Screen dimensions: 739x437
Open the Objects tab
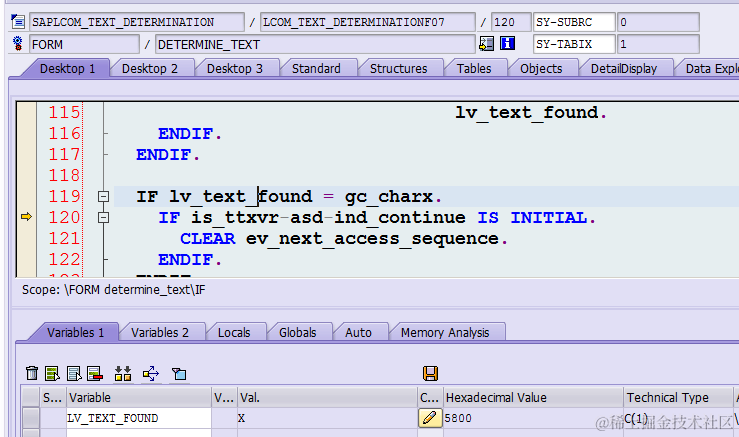click(x=541, y=68)
